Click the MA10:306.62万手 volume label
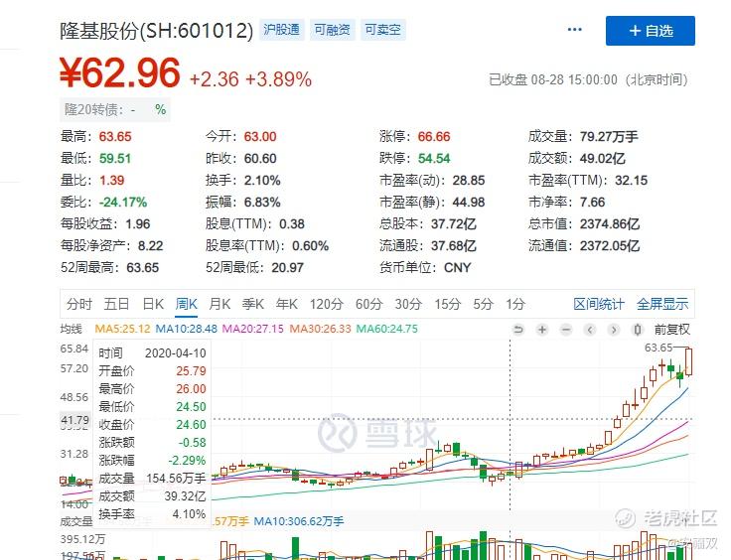This screenshot has width=731, height=560. (299, 521)
